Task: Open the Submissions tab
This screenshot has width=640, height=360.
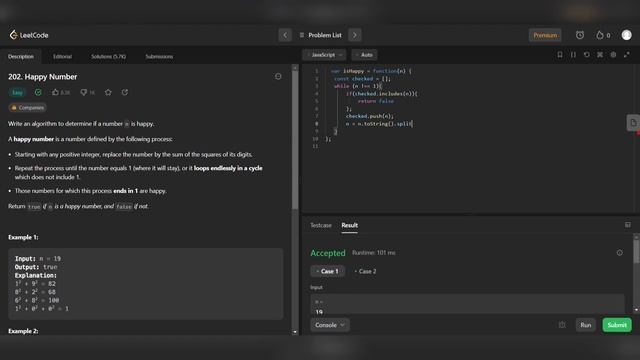Action: 159,56
